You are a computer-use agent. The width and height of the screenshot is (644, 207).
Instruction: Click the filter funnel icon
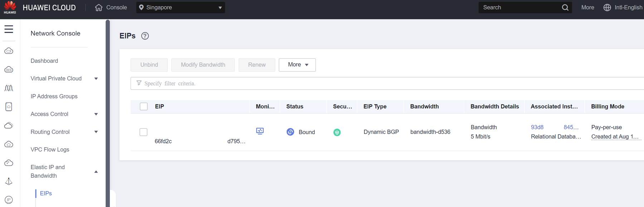tap(139, 83)
